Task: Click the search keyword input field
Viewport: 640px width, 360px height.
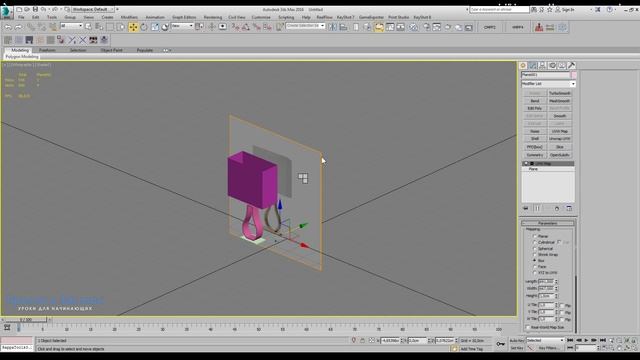Action: (x=499, y=9)
